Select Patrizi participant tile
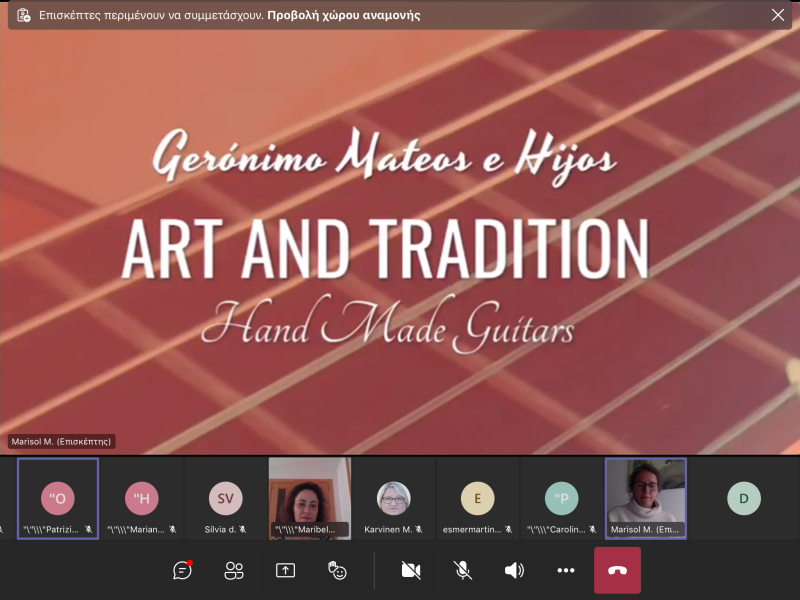800x600 pixels. coord(58,498)
